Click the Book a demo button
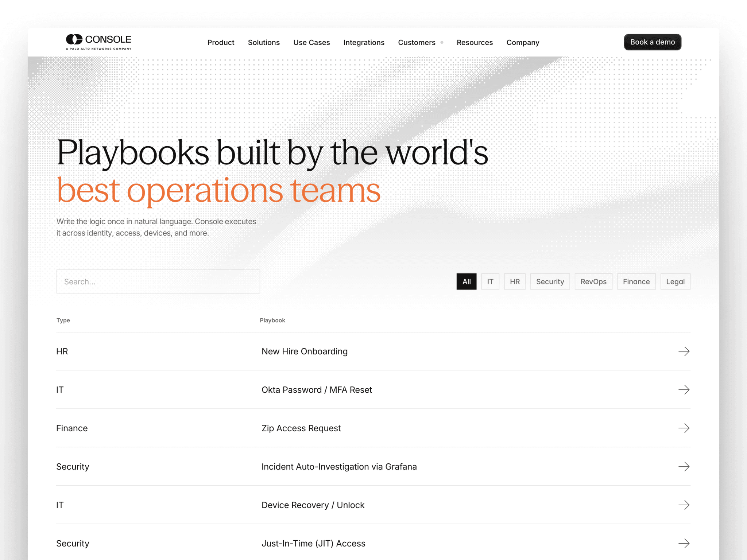 (x=652, y=42)
